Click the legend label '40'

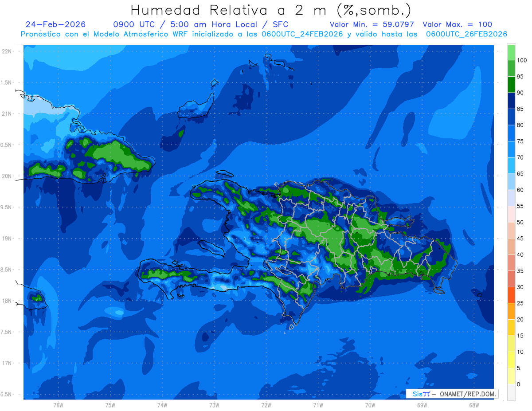click(520, 254)
